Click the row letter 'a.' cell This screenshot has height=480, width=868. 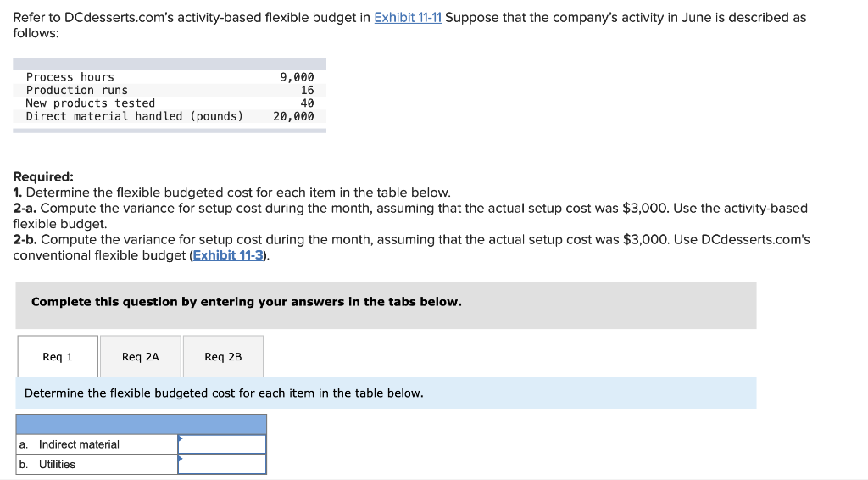point(25,444)
